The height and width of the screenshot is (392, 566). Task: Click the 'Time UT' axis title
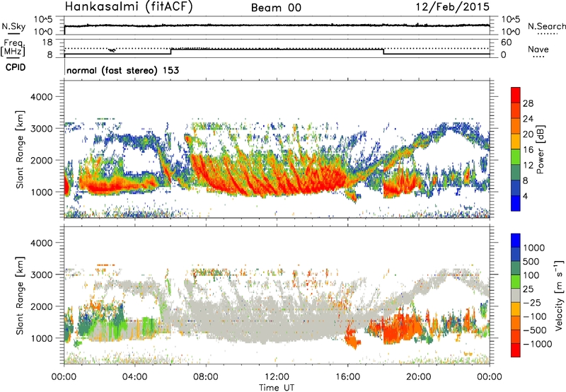pos(277,388)
